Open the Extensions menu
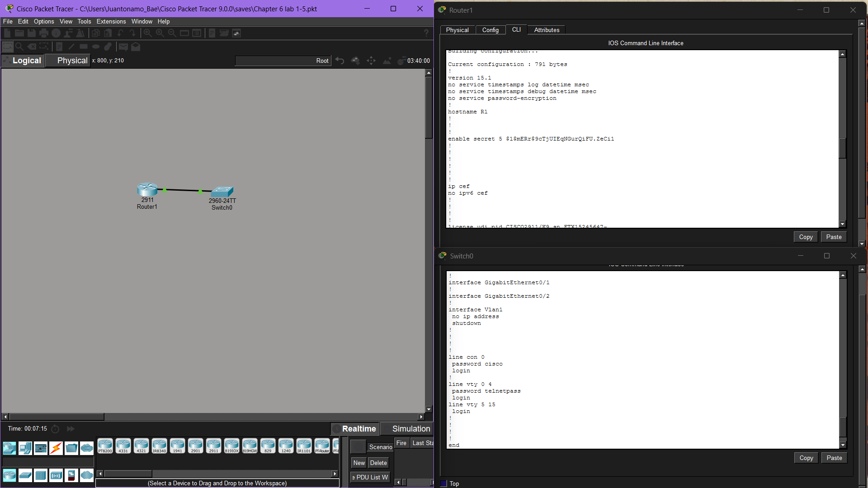 tap(111, 21)
